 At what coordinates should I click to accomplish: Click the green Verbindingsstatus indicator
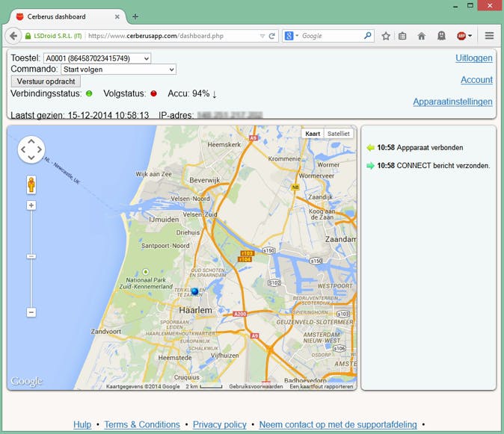89,93
